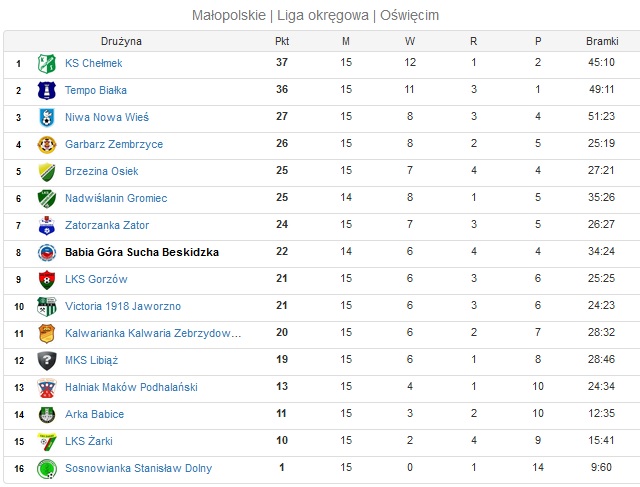The image size is (640, 487).
Task: Click the LKS Żarki crest icon
Action: point(47,442)
